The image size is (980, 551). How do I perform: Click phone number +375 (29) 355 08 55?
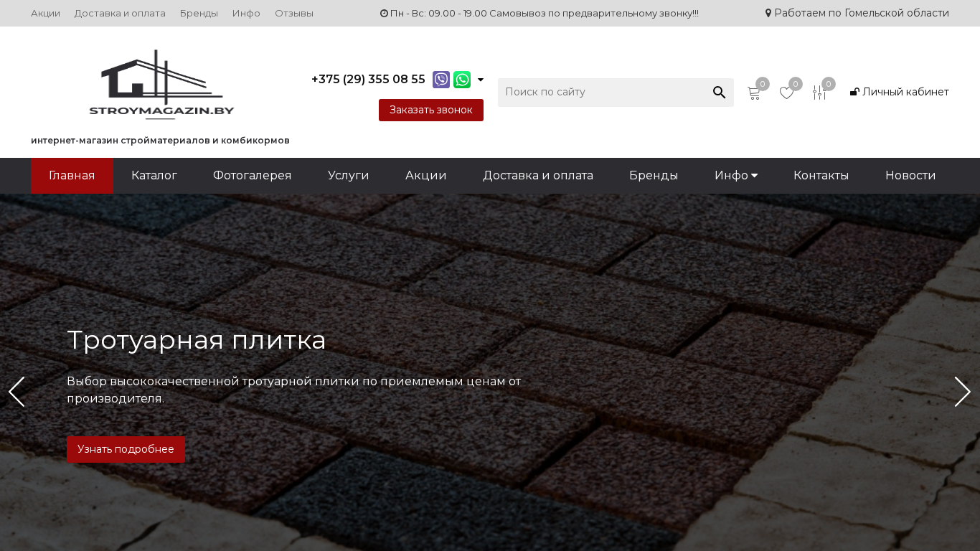coord(368,80)
